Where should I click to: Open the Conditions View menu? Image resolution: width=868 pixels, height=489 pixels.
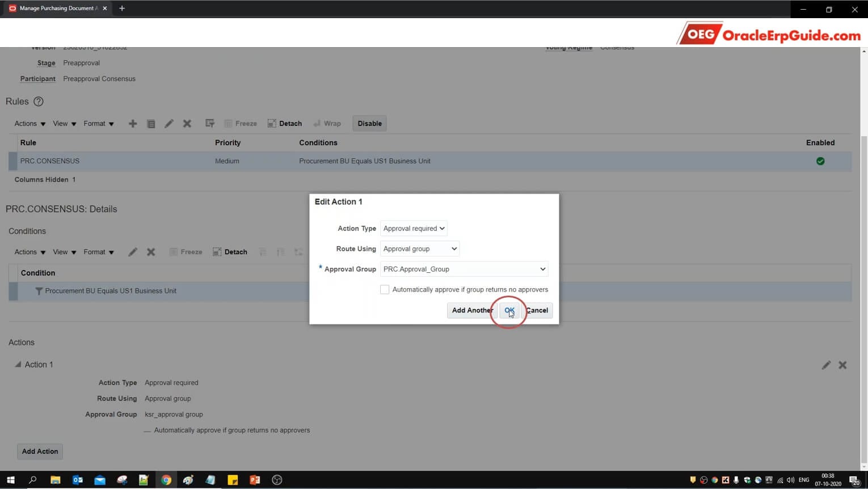tap(65, 252)
